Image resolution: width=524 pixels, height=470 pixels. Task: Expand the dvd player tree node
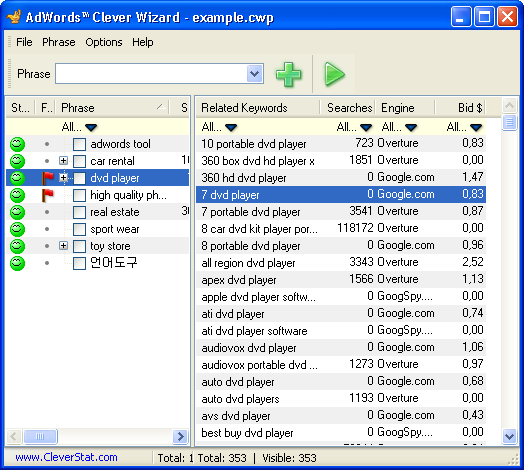click(x=63, y=178)
